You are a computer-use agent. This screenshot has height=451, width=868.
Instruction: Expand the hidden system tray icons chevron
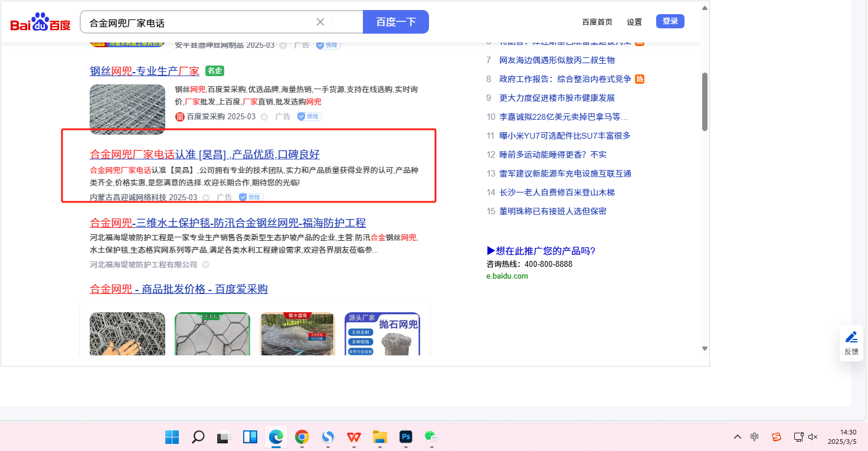(737, 437)
